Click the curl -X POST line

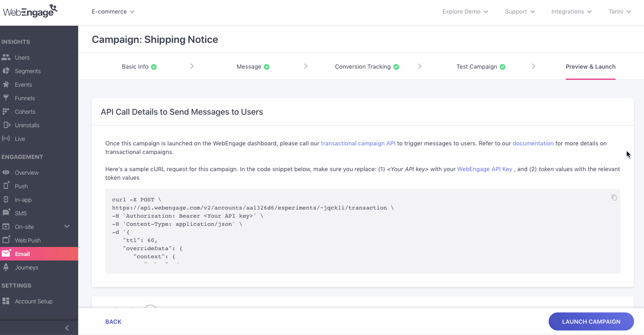(136, 200)
